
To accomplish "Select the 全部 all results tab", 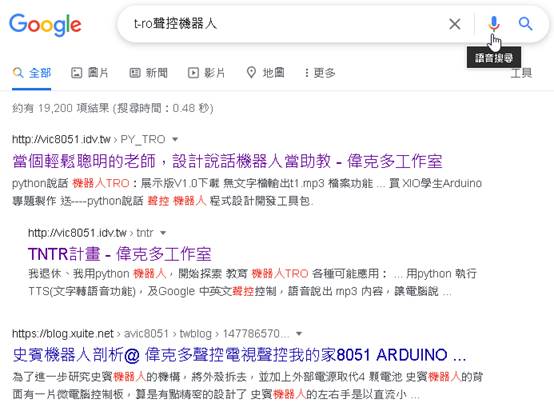I will point(32,73).
